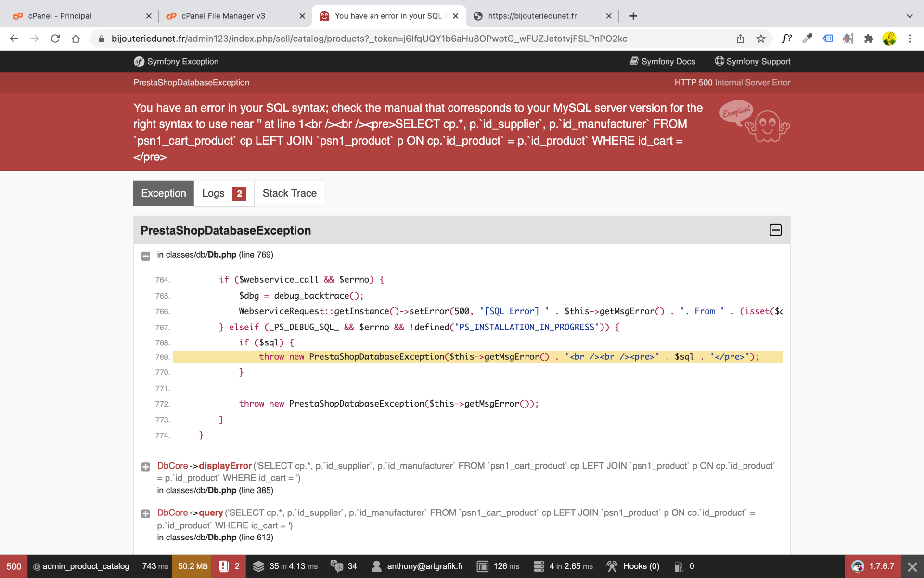The image size is (924, 578).
Task: Close the Symfony profiler toolbar
Action: tap(912, 566)
